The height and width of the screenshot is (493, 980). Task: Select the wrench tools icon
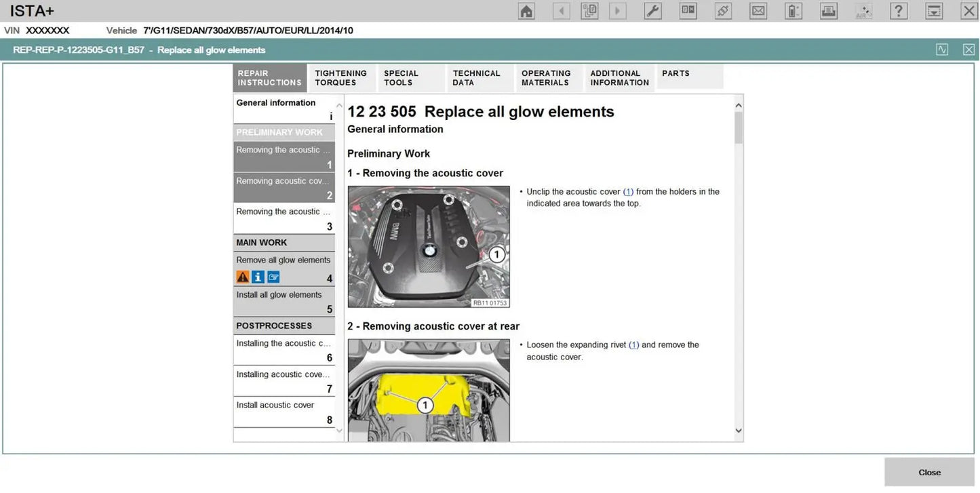click(x=652, y=11)
